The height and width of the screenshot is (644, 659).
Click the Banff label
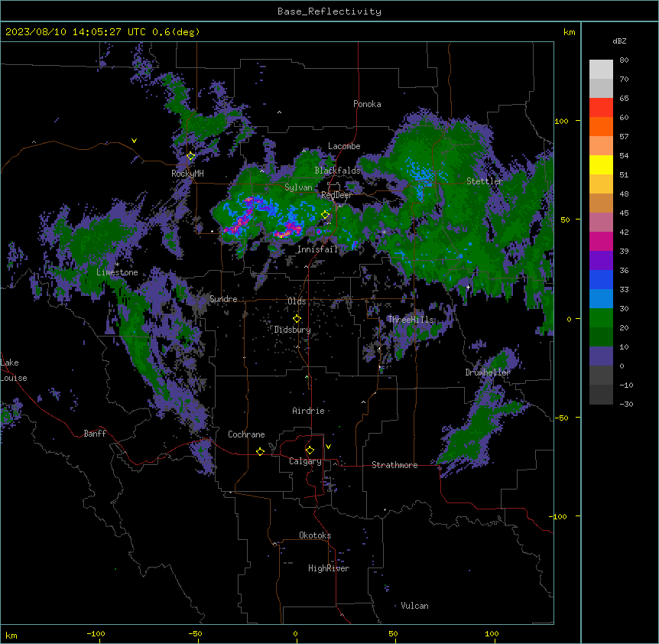click(x=95, y=434)
